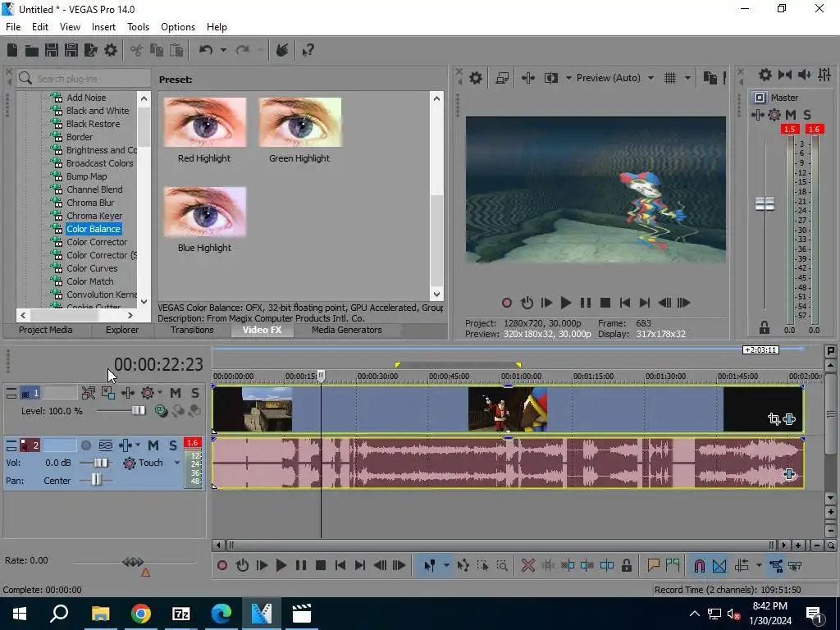Select Black and White effect
The image size is (840, 630).
pos(98,111)
